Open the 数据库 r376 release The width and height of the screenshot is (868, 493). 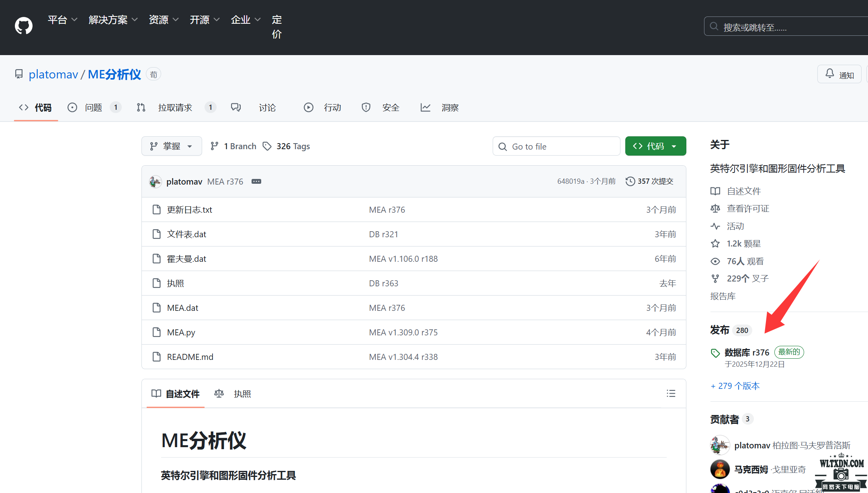(x=746, y=352)
